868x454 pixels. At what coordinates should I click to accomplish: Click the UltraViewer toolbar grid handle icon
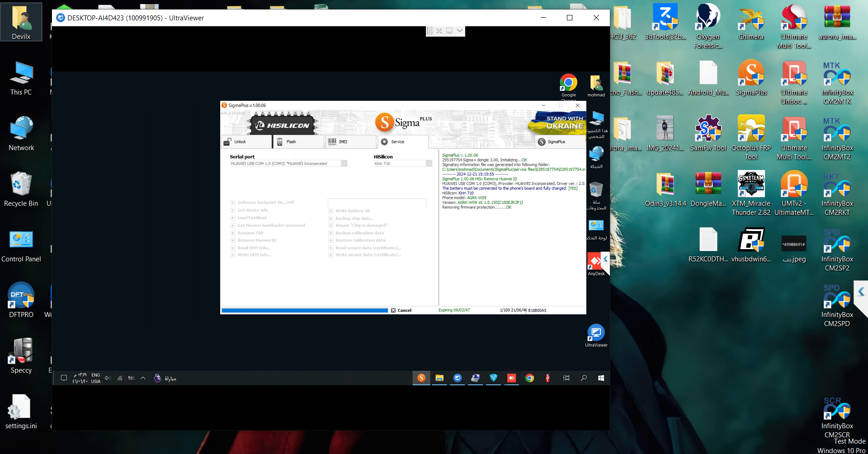tap(430, 31)
